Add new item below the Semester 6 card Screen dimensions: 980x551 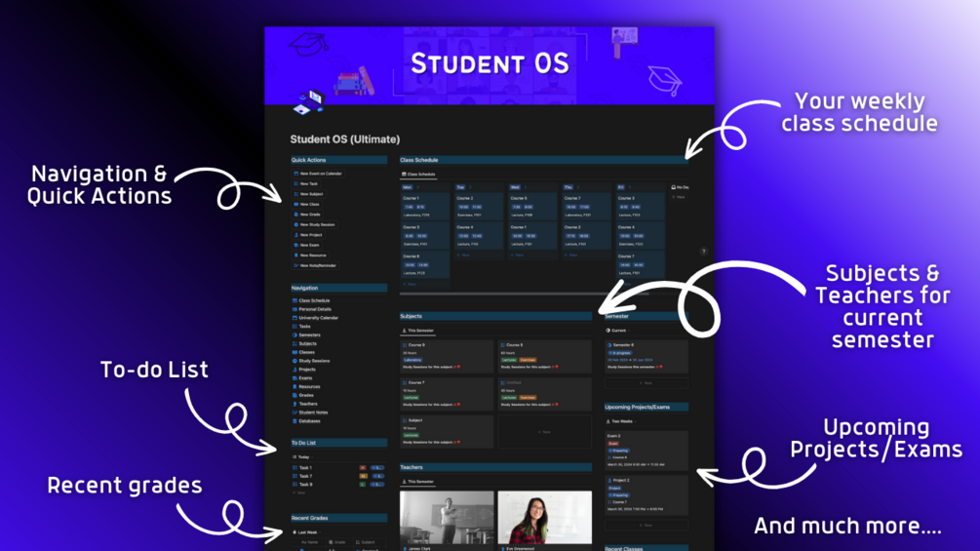(x=647, y=383)
